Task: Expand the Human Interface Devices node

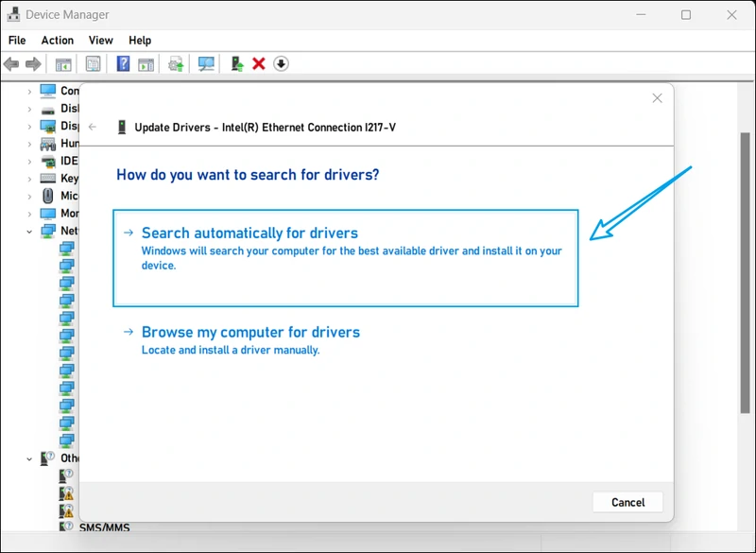Action: tap(29, 144)
